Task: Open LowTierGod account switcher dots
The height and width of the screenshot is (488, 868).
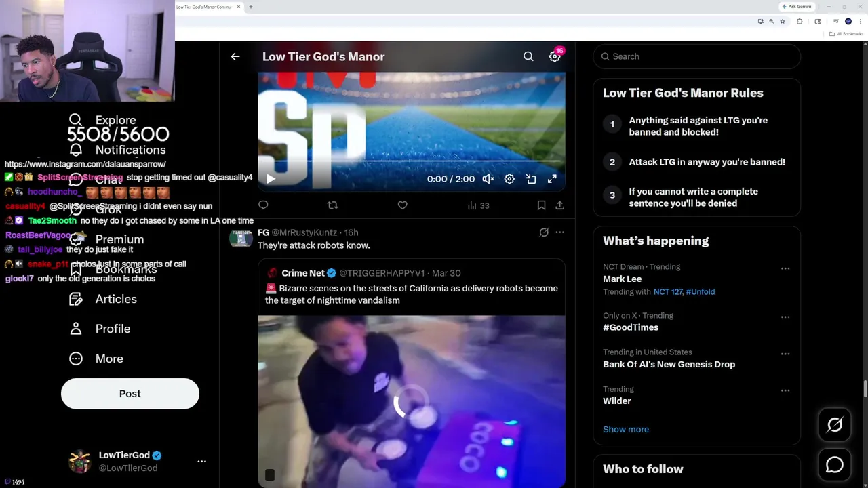Action: (x=201, y=462)
